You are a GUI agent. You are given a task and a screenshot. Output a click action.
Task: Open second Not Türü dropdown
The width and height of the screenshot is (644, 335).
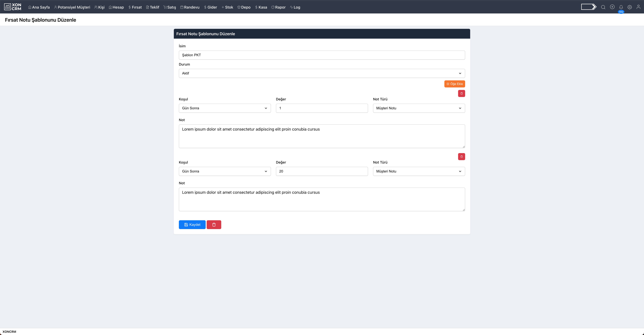419,171
